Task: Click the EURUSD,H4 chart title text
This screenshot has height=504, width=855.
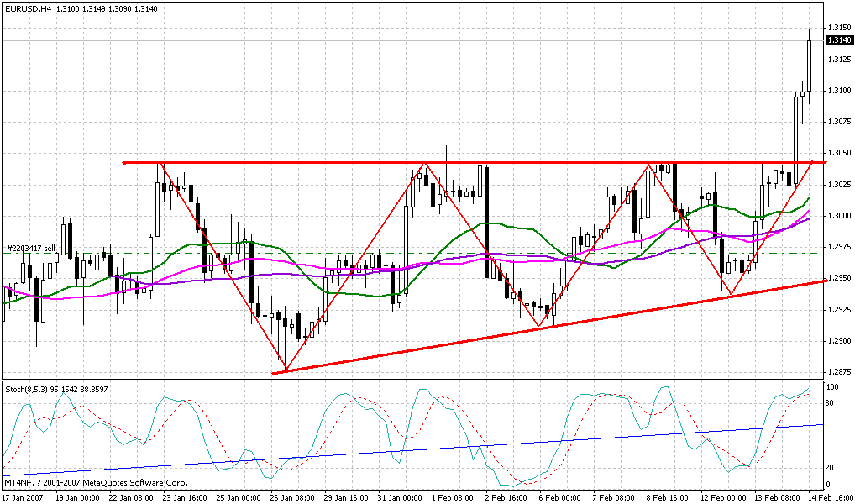Action: tap(27, 9)
